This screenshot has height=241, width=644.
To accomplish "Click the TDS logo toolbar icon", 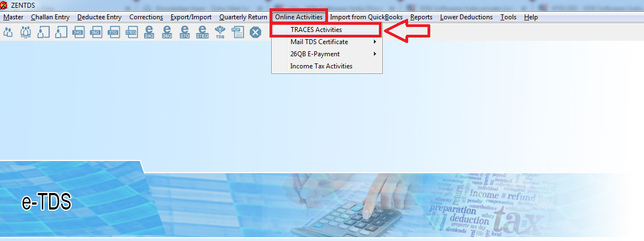I will pos(220,32).
